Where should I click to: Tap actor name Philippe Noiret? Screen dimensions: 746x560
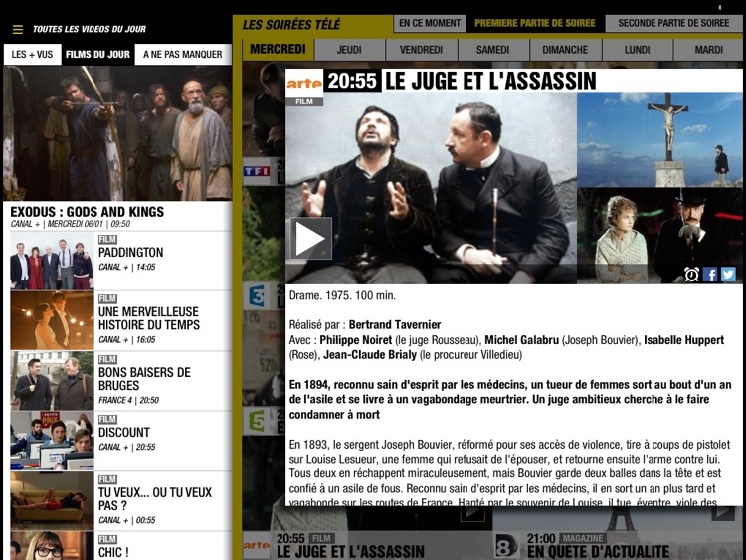[356, 340]
